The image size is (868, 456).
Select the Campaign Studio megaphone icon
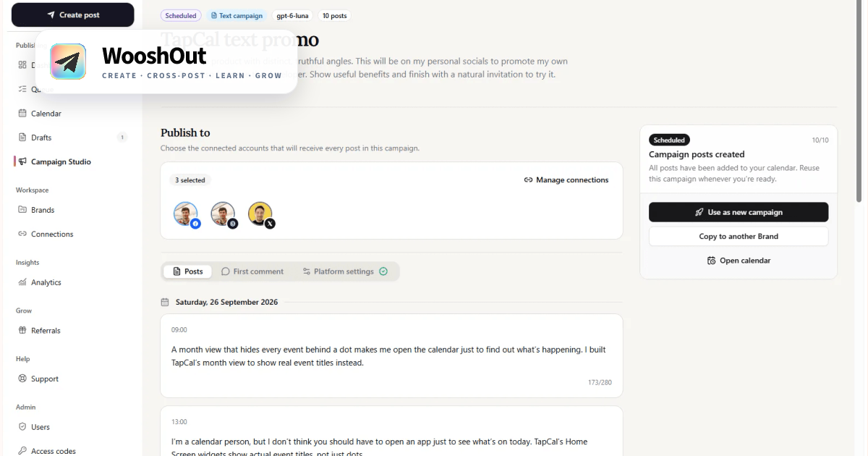(22, 162)
